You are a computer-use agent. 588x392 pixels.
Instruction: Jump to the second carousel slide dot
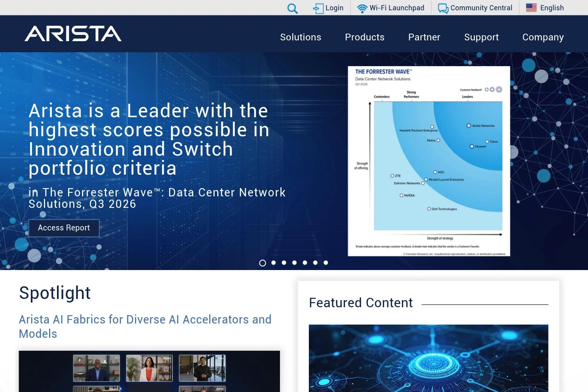coord(273,263)
